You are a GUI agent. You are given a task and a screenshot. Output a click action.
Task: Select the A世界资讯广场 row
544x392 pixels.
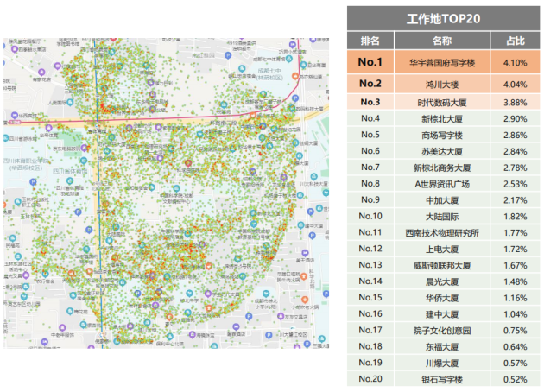point(443,184)
